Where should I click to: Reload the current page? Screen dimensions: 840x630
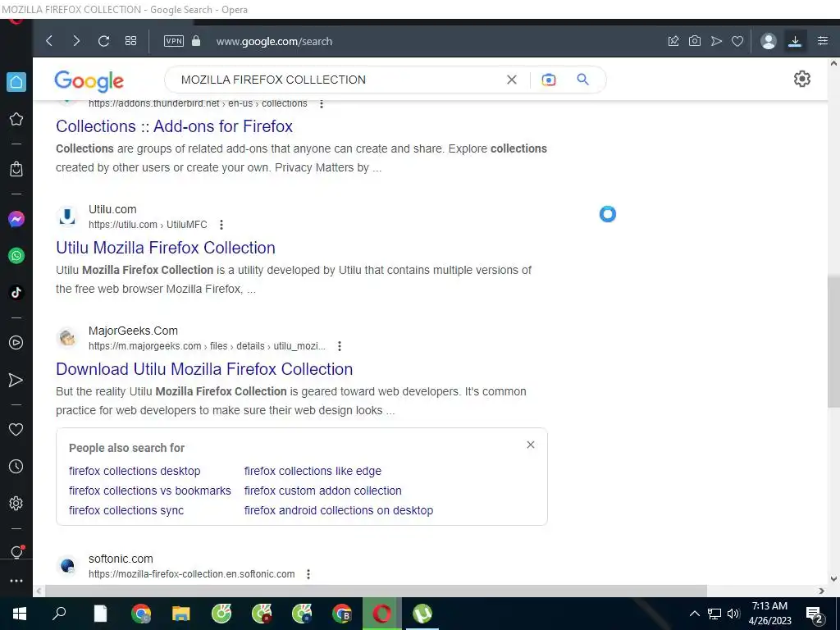(103, 41)
